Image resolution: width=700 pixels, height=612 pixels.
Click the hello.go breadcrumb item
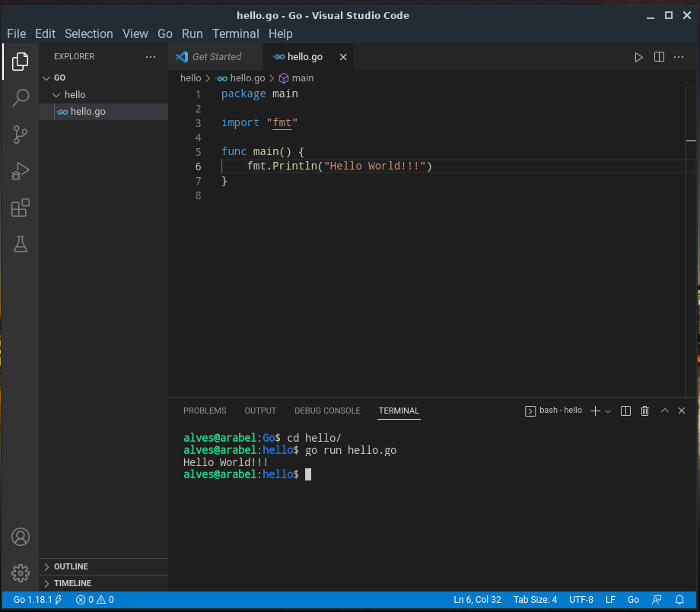click(x=241, y=78)
